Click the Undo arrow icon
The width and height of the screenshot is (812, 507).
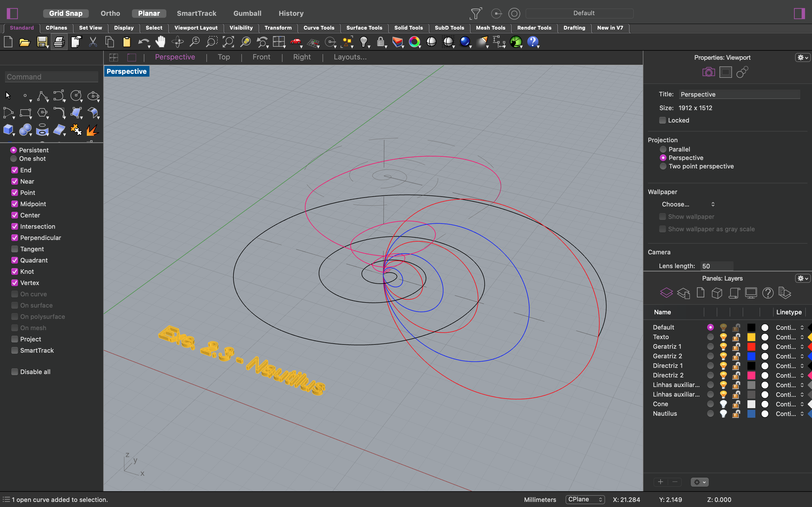click(x=143, y=42)
